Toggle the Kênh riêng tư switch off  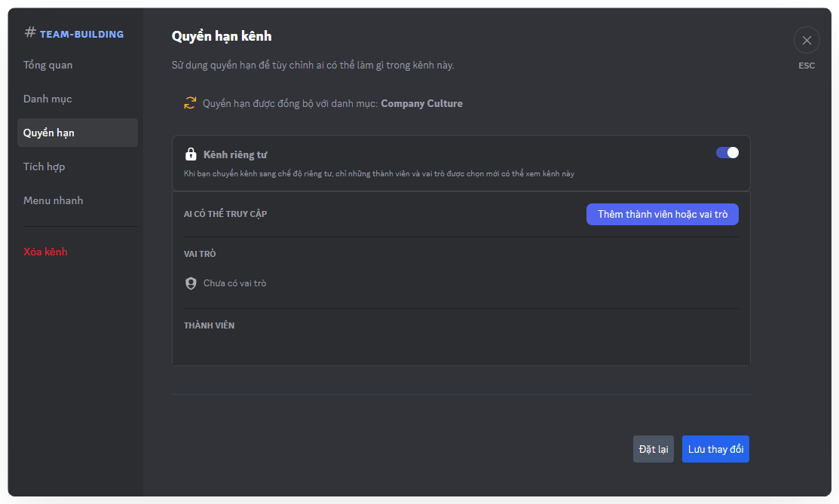tap(727, 153)
